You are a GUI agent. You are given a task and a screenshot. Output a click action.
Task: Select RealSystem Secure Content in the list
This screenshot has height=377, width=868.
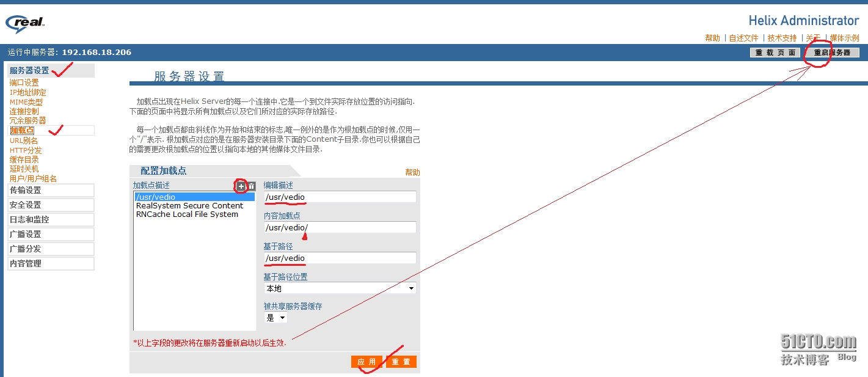point(189,205)
